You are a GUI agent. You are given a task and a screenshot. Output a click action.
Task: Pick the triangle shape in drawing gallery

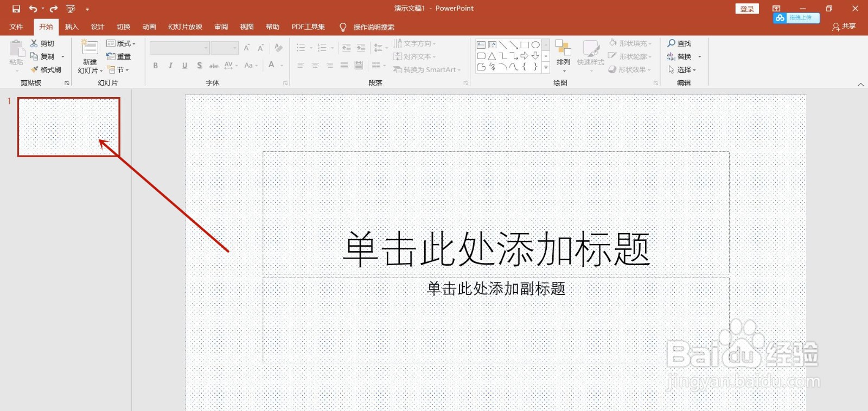coord(492,56)
